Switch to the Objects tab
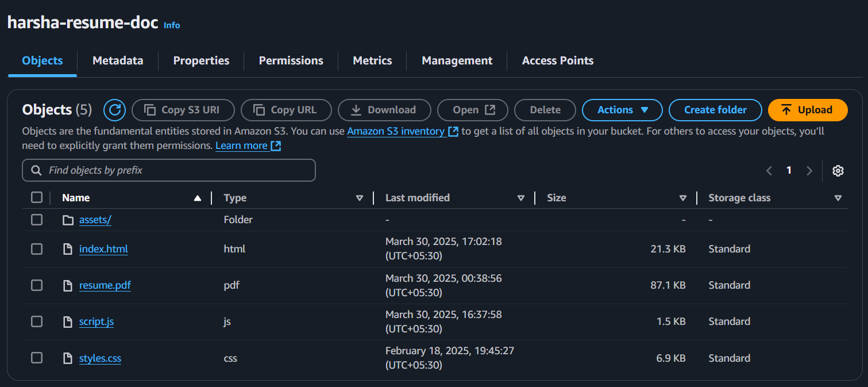Viewport: 868px width, 387px height. coord(43,60)
